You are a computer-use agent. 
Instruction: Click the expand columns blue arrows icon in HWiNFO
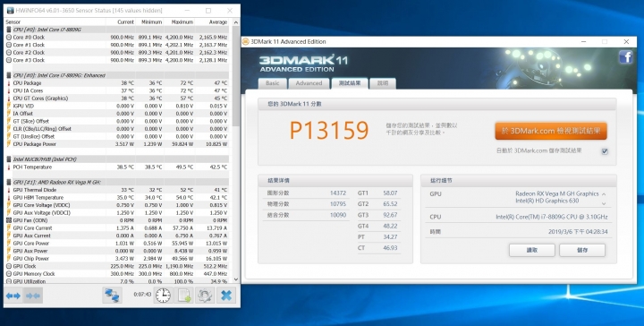13,296
